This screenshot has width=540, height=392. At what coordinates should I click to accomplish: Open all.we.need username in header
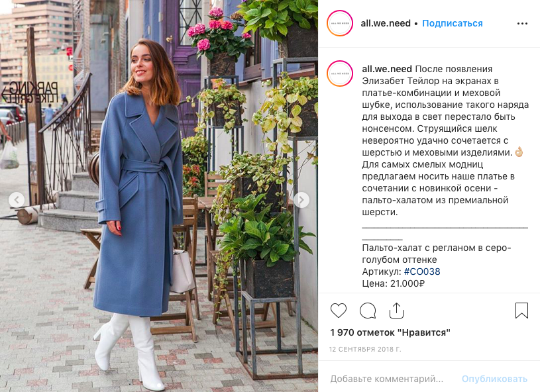pos(386,23)
